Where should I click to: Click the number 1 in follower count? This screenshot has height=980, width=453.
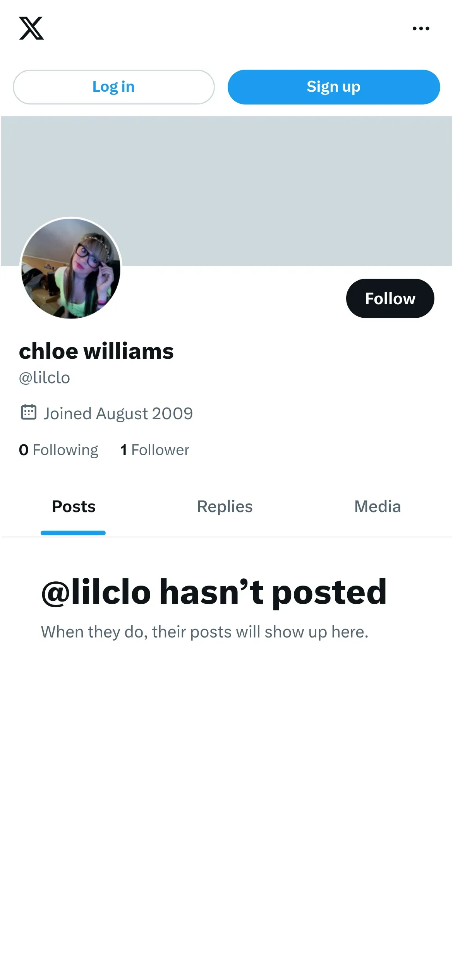point(124,450)
